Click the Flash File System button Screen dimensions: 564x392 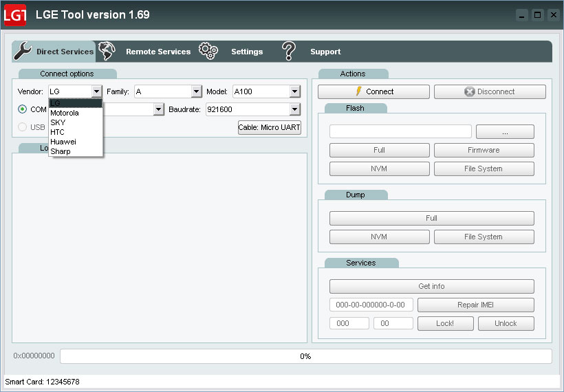(484, 168)
